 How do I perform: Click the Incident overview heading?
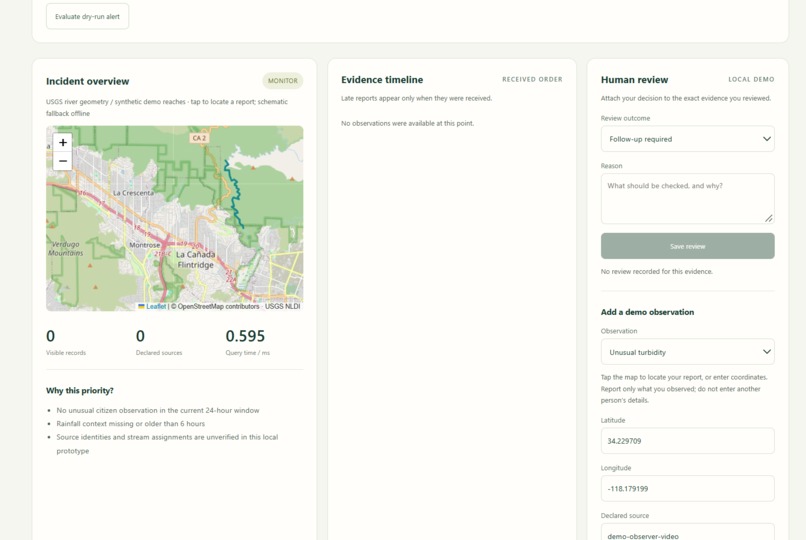(x=87, y=81)
